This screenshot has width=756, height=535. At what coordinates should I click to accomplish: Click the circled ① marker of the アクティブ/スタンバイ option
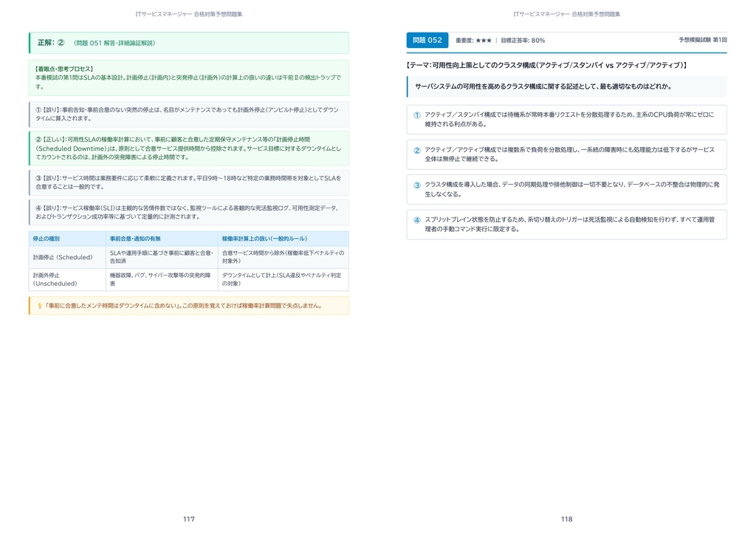click(x=417, y=115)
